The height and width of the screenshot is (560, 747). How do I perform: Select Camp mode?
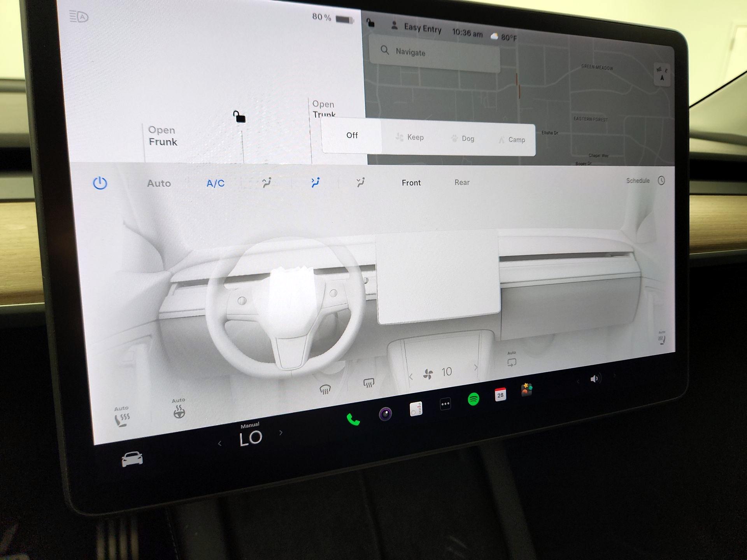(x=512, y=140)
